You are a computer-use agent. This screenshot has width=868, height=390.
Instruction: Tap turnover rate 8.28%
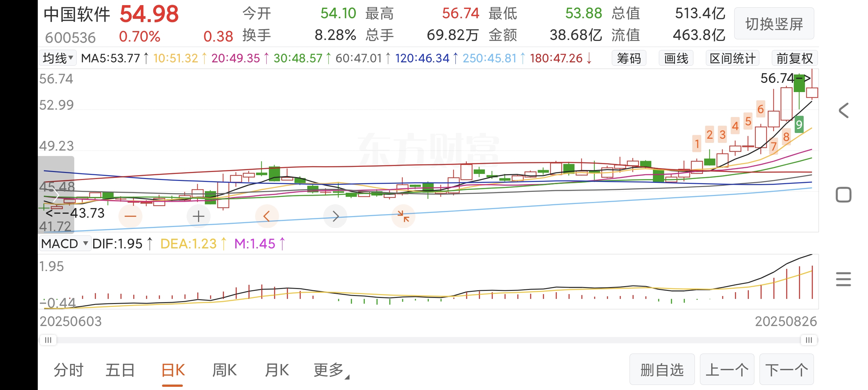(x=335, y=35)
